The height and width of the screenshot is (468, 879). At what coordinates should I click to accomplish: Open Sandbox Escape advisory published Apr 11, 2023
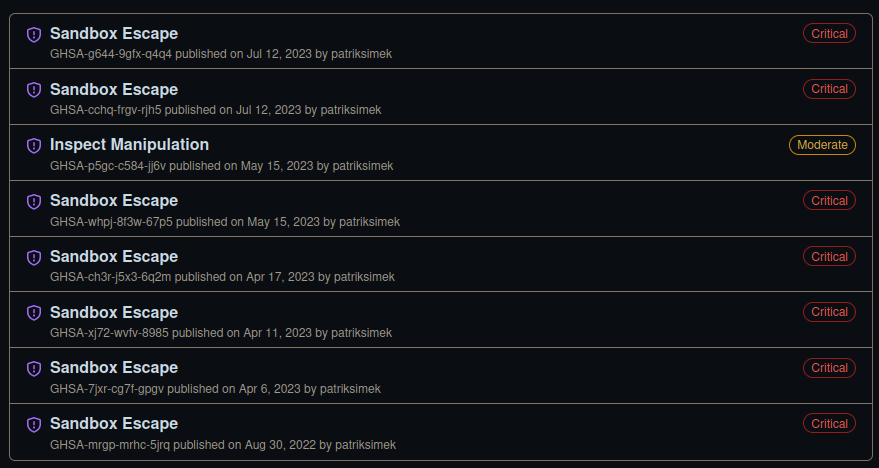click(x=114, y=312)
